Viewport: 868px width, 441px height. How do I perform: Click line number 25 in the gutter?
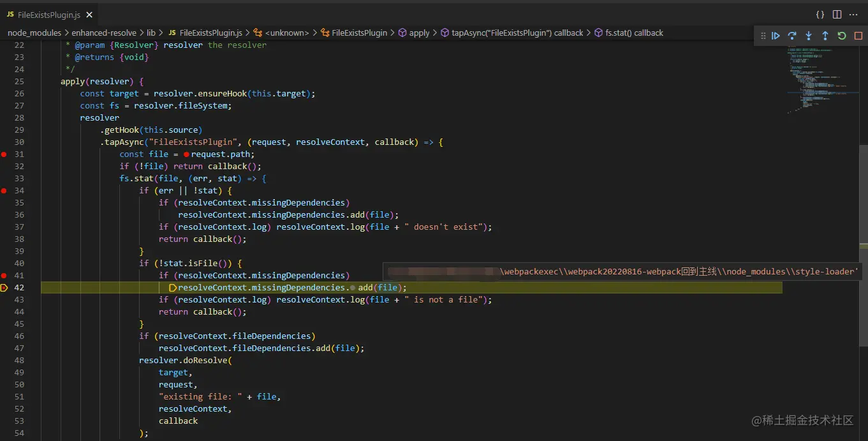19,82
